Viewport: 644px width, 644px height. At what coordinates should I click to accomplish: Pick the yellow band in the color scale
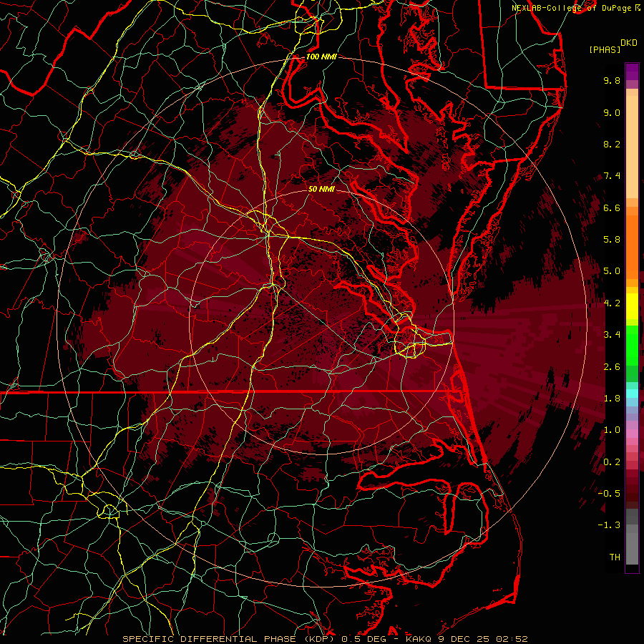[x=632, y=306]
